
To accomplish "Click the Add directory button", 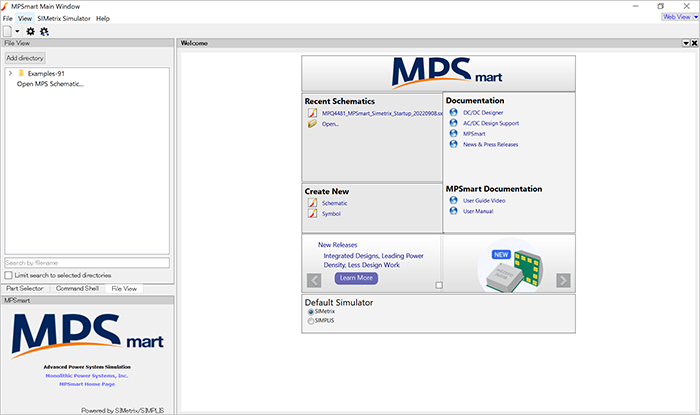I will (x=25, y=58).
